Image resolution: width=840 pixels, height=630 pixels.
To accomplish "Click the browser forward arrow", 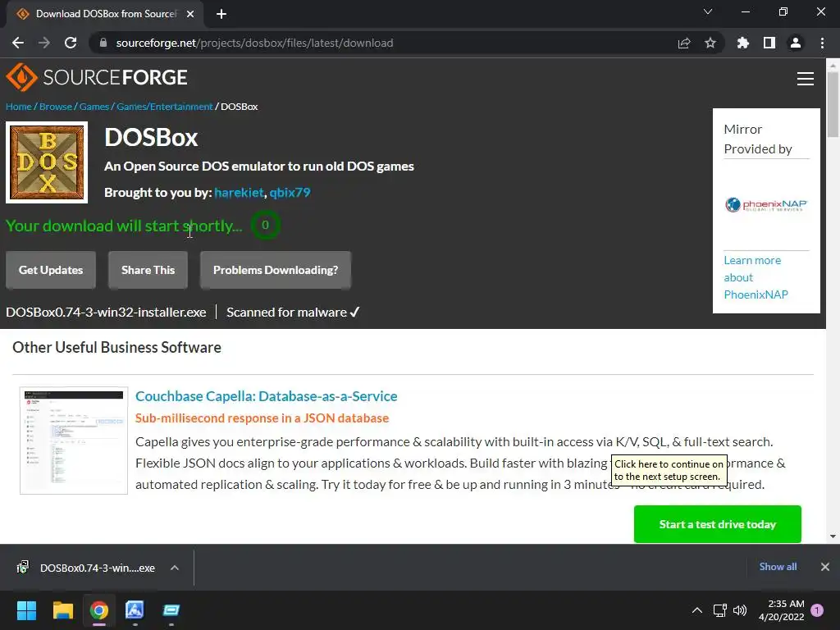I will click(x=44, y=43).
